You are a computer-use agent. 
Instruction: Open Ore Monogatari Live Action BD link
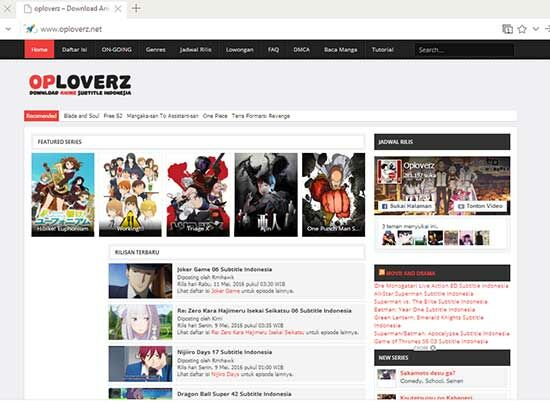[x=441, y=286]
